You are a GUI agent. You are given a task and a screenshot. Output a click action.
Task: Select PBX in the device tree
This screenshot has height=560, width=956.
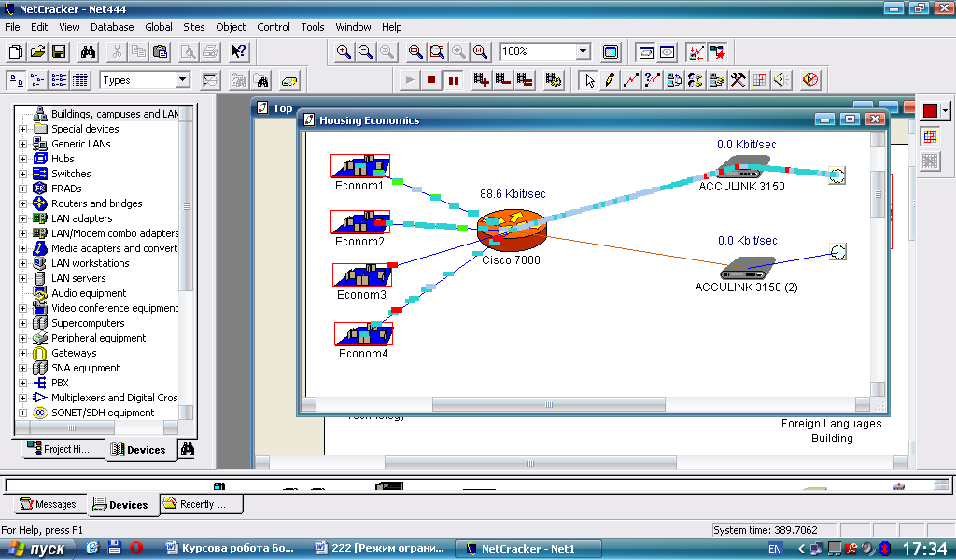[x=61, y=383]
